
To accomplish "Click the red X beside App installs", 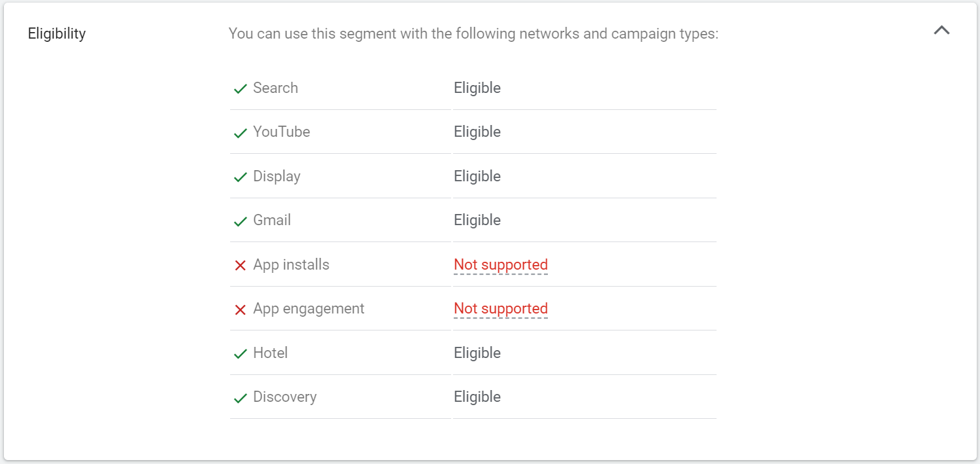I will 241,265.
